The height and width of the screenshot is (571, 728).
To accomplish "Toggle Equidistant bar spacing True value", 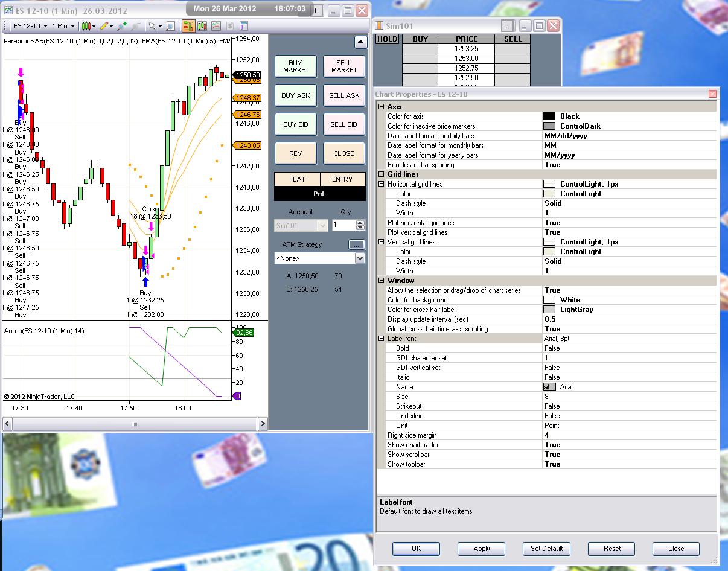I will tap(630, 165).
